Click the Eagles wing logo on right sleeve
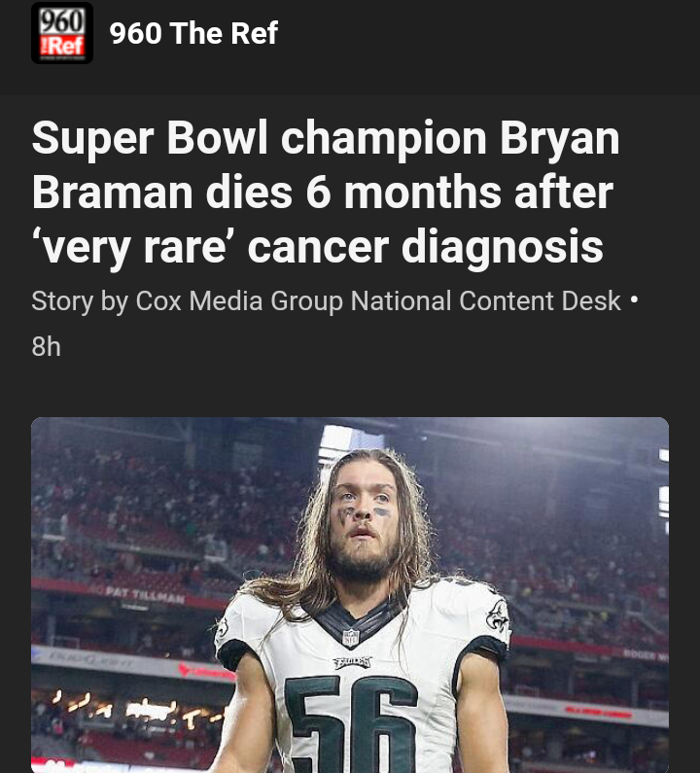Screen dimensions: 700x773 coord(497,616)
